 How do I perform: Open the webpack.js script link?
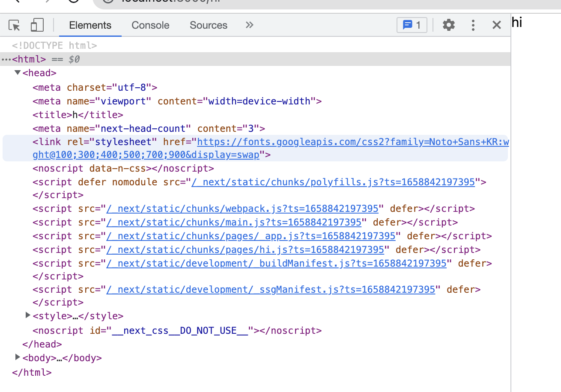[x=242, y=208]
